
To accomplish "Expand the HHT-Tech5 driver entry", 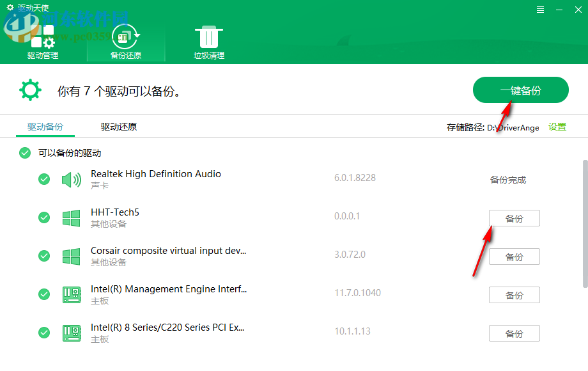I will coord(116,212).
